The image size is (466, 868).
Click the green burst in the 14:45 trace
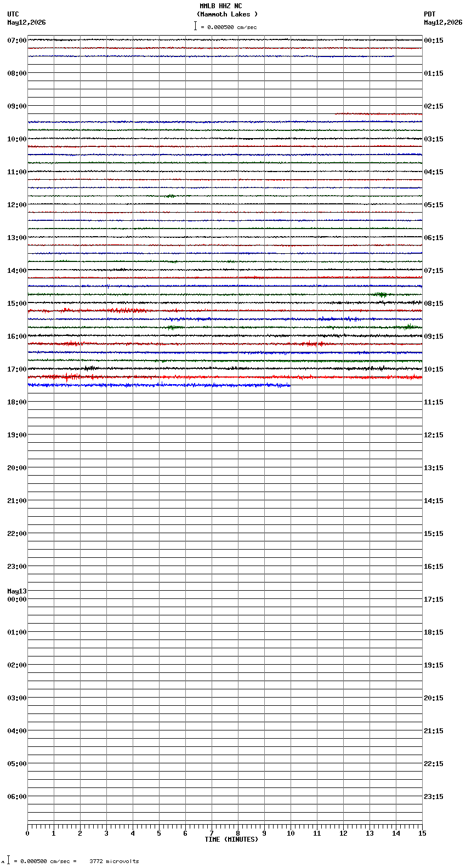(x=382, y=295)
